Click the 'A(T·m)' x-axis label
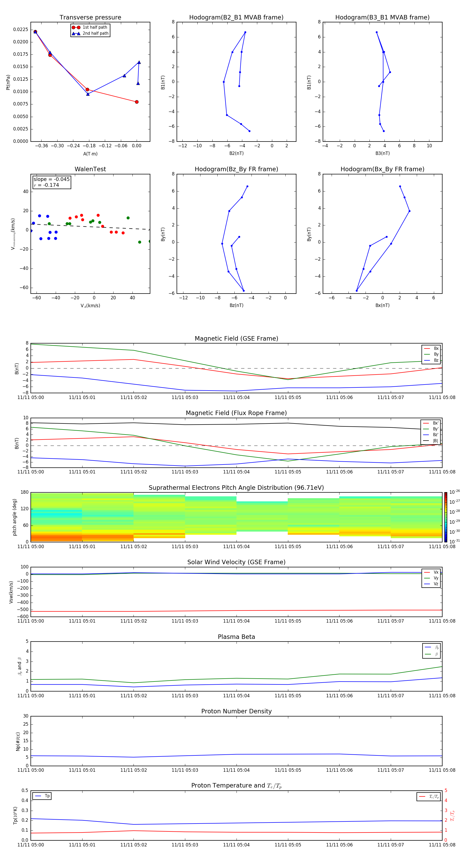 click(90, 154)
